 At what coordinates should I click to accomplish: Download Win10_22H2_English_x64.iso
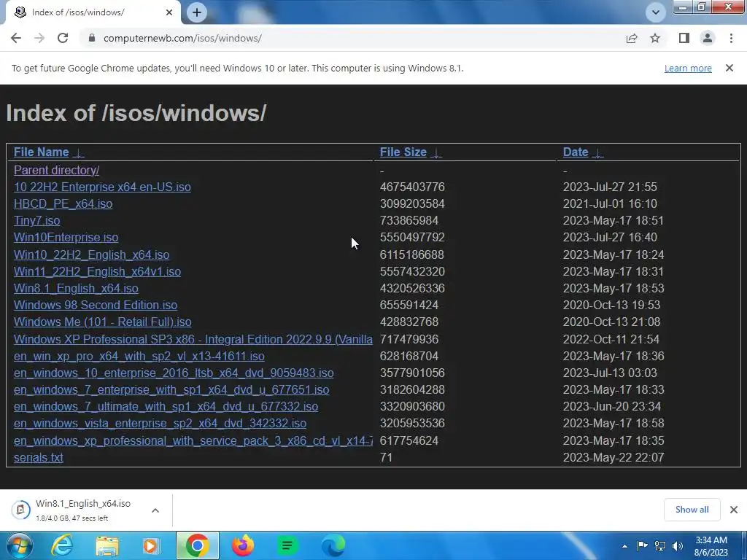pyautogui.click(x=91, y=254)
